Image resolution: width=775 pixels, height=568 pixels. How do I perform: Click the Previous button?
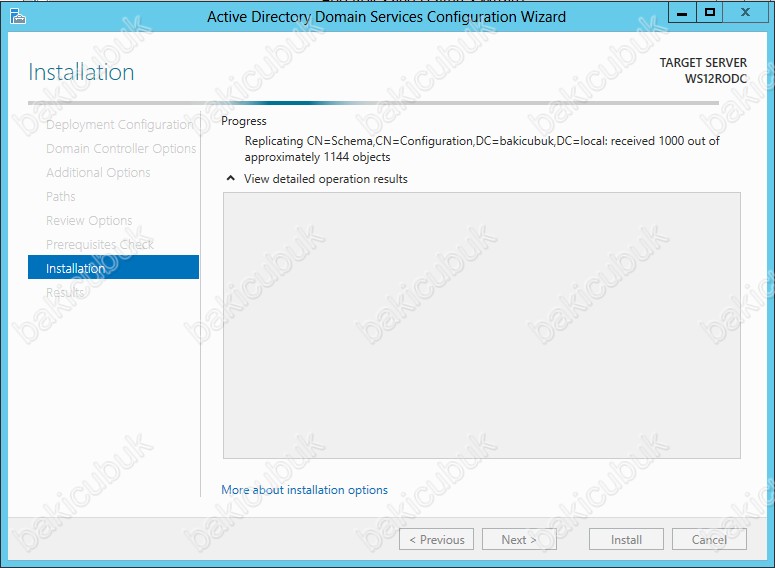436,539
